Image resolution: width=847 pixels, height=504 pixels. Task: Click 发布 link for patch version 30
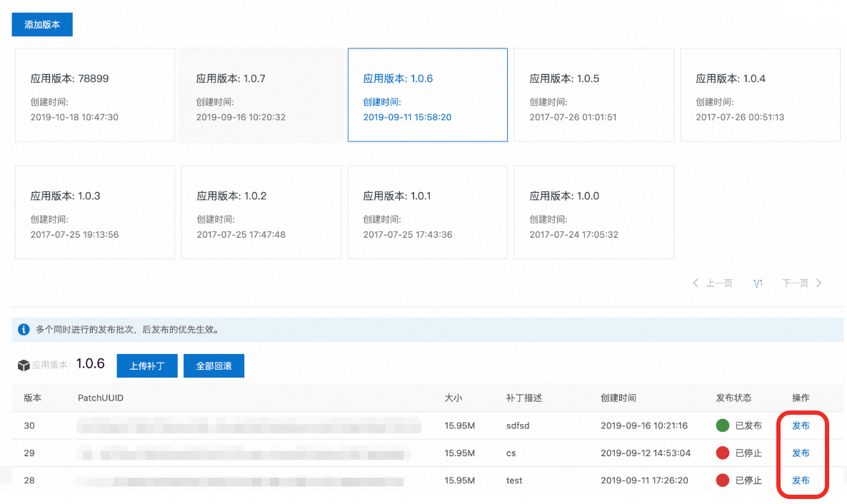801,425
